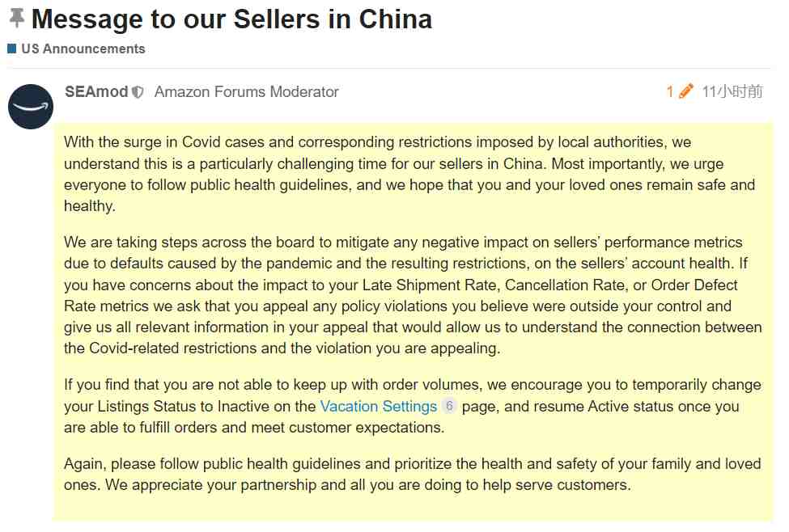Open the US Announcements category
789x532 pixels.
point(83,49)
